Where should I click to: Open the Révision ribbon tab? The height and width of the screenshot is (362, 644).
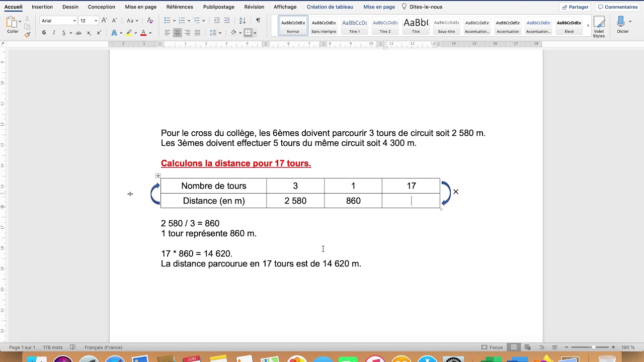(x=254, y=7)
